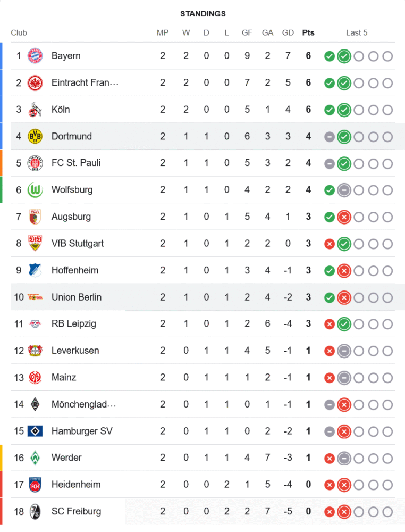Click the Mainz team row name
The height and width of the screenshot is (532, 405).
point(64,377)
